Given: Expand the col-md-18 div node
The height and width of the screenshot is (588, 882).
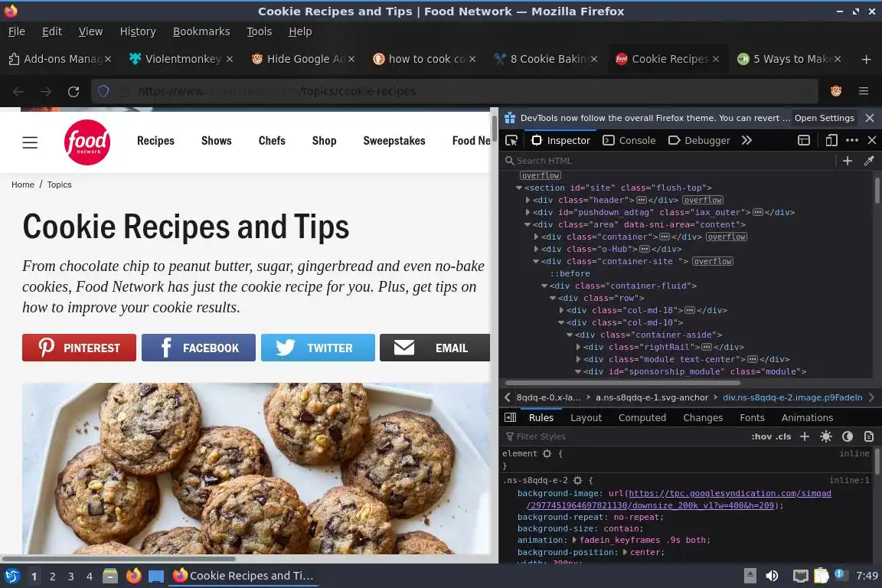Looking at the screenshot, I should (561, 310).
